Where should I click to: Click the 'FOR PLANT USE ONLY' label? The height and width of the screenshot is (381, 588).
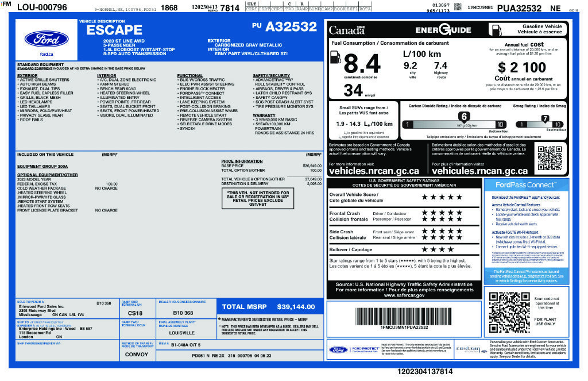tap(546, 321)
